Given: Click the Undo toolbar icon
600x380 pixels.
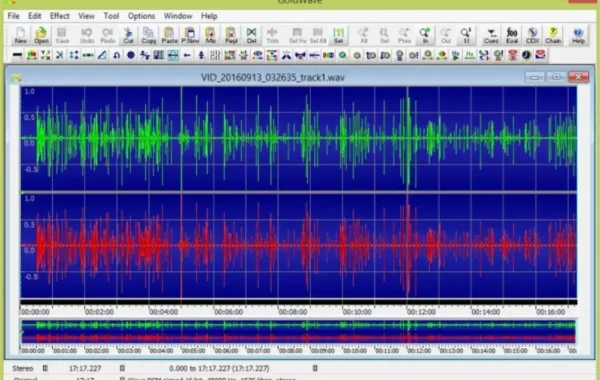Looking at the screenshot, I should (x=86, y=36).
